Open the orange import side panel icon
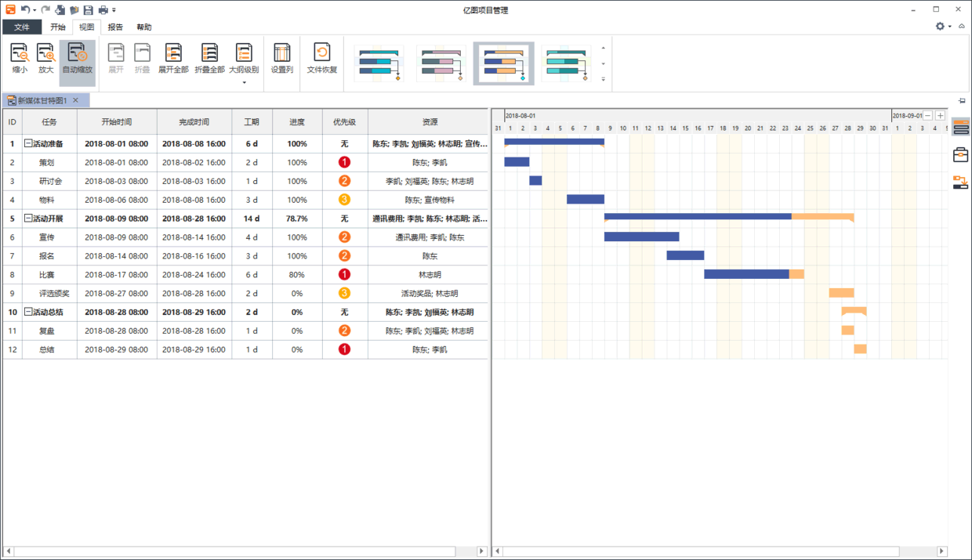972x560 pixels. [x=961, y=182]
